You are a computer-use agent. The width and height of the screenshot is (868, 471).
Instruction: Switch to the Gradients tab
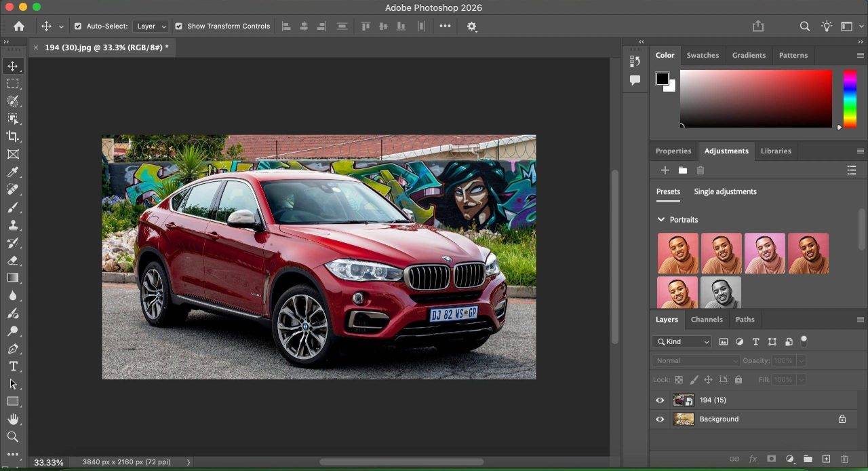749,55
